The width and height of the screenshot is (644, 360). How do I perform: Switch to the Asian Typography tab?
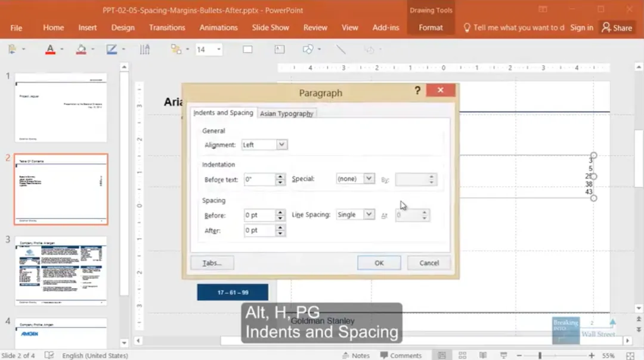tap(286, 113)
